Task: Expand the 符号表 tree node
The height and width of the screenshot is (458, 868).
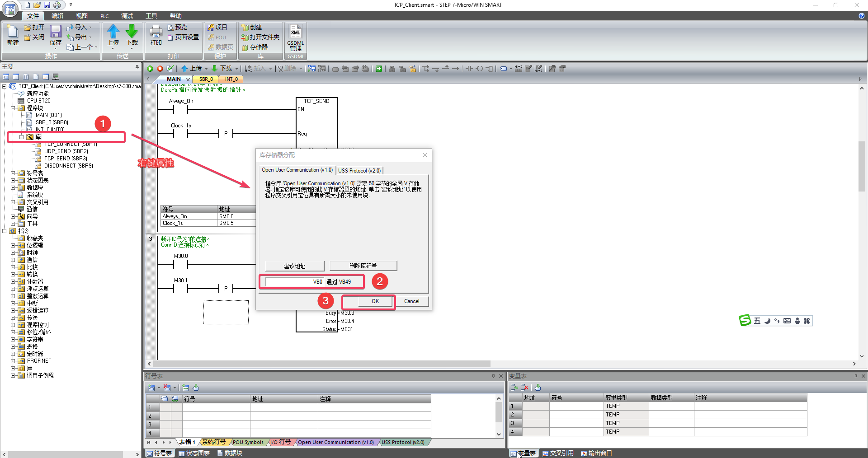Action: [x=13, y=173]
